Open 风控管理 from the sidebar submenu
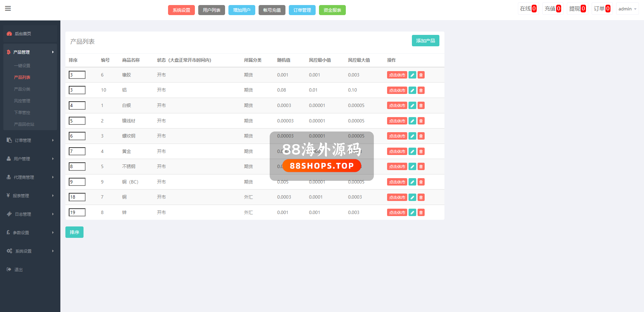 22,101
